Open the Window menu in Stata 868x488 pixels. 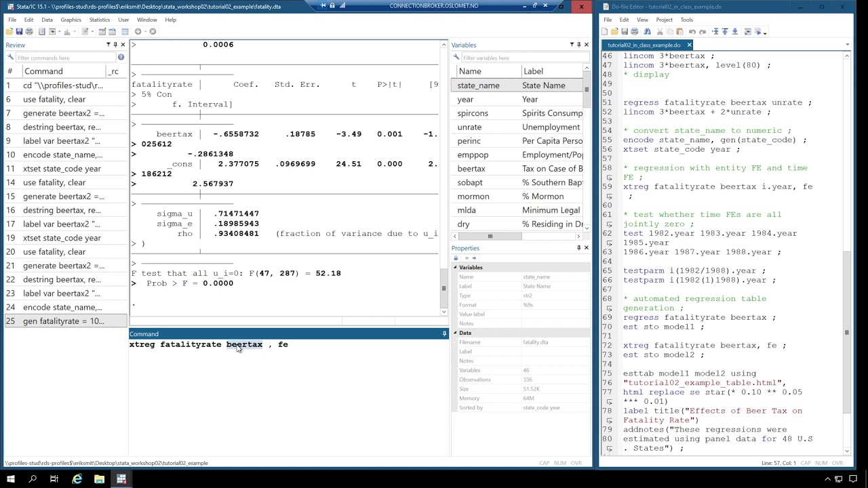[146, 20]
